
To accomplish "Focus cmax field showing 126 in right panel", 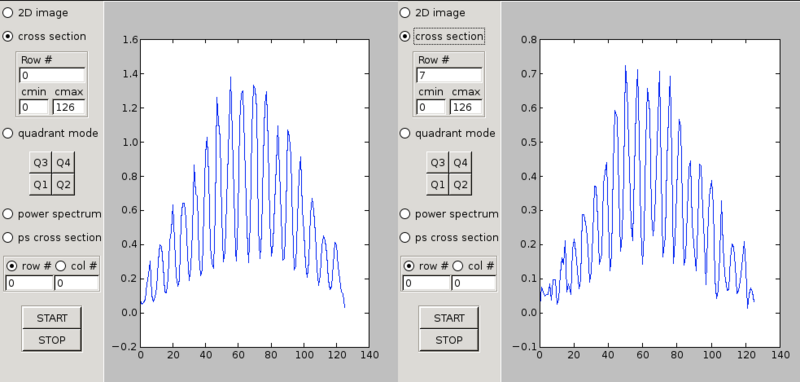I will pyautogui.click(x=465, y=107).
